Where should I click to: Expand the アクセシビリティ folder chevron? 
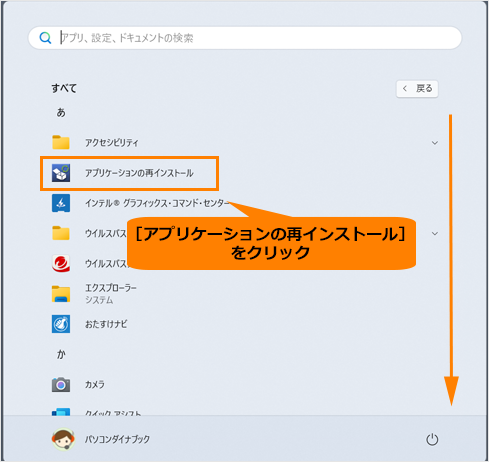click(435, 143)
